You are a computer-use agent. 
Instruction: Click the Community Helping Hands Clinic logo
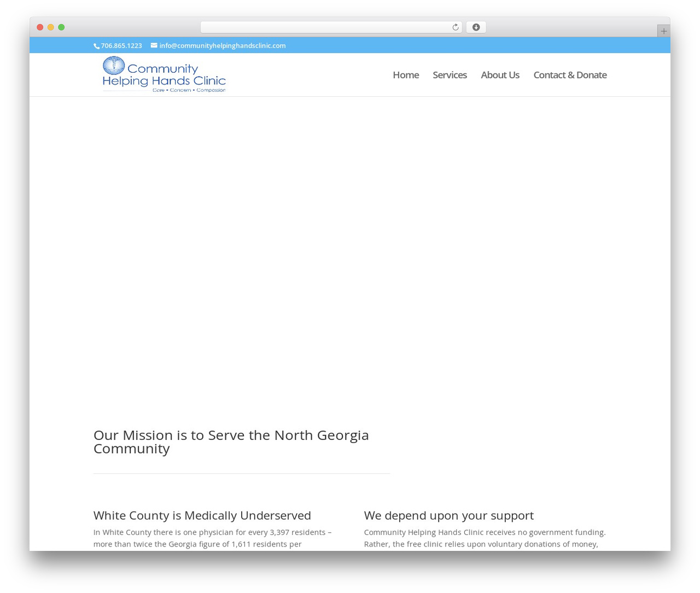(x=164, y=74)
